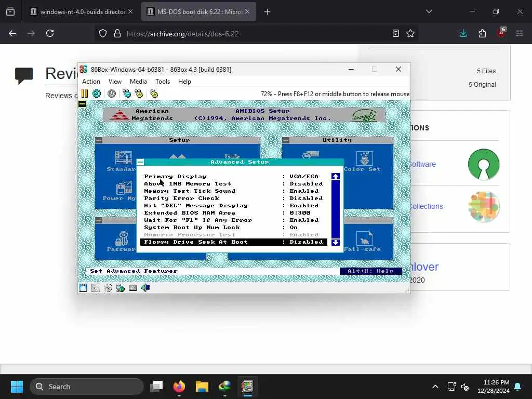Click the drive detect icon in Utility window
The image size is (532, 399).
click(311, 155)
